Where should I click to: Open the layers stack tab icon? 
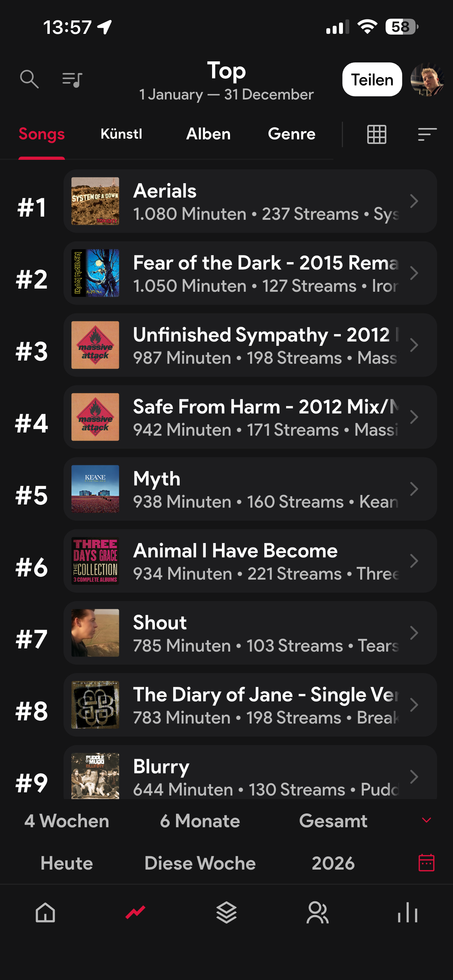point(226,912)
